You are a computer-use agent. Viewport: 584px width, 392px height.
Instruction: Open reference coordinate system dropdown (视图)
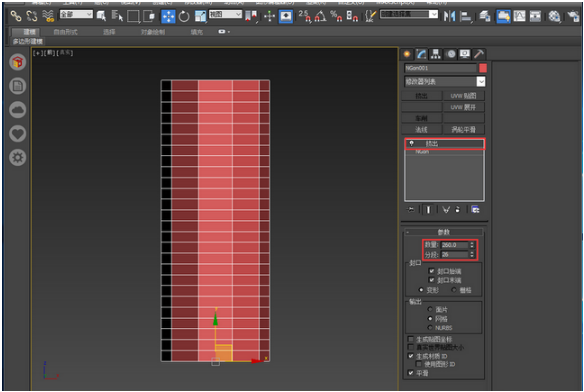point(225,15)
